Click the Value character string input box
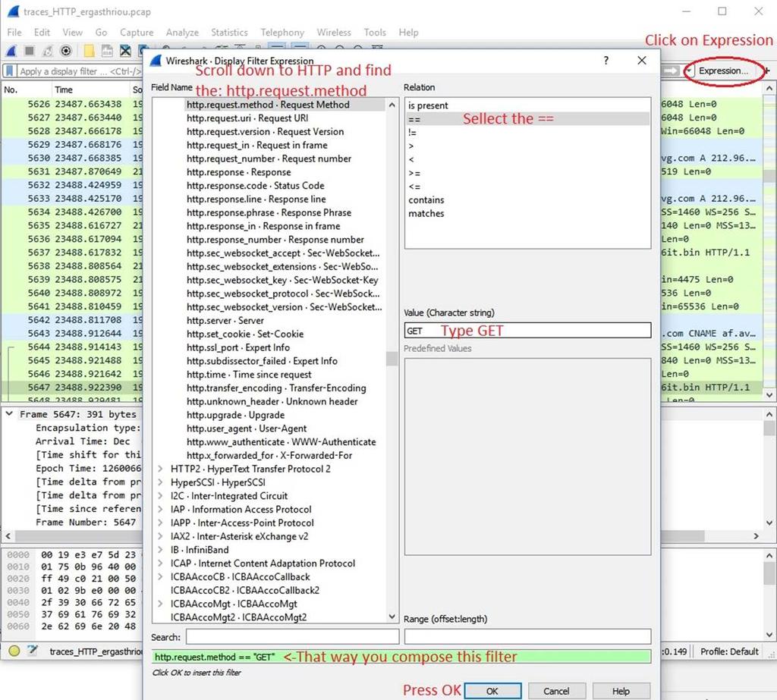This screenshot has height=700, width=777. point(528,331)
